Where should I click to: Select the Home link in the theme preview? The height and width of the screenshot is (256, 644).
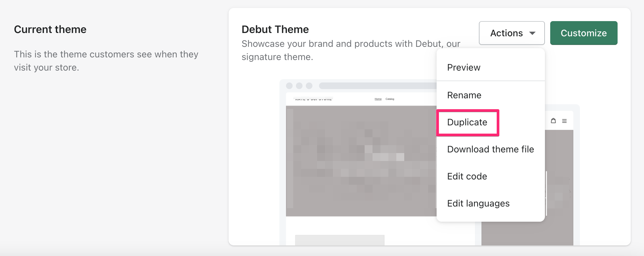[x=378, y=99]
